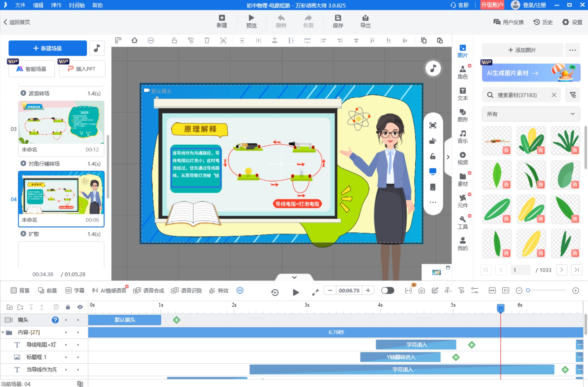Open the 时间轴 menu
The width and height of the screenshot is (588, 387).
[77, 5]
